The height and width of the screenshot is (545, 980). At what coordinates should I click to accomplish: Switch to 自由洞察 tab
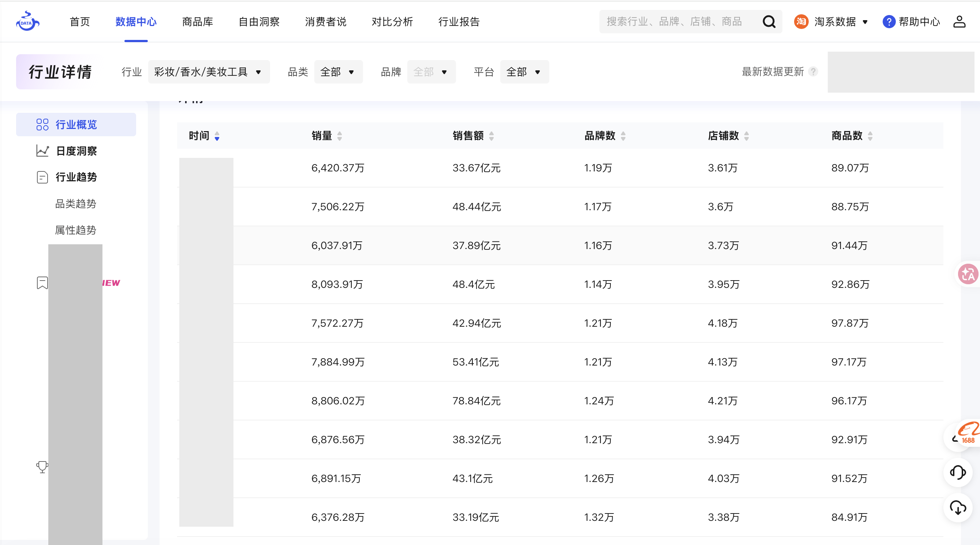point(259,22)
